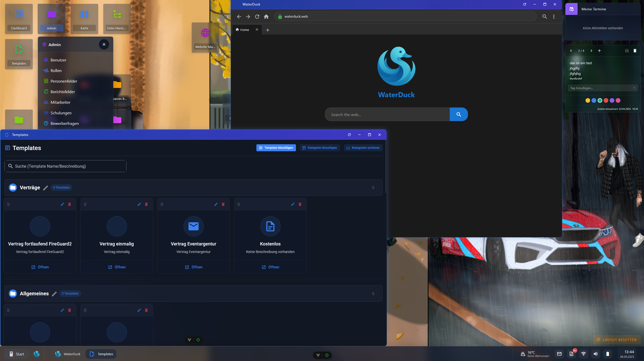Select Personenfelder in Admin menu
Viewport: 644px width, 361px height.
pos(64,81)
